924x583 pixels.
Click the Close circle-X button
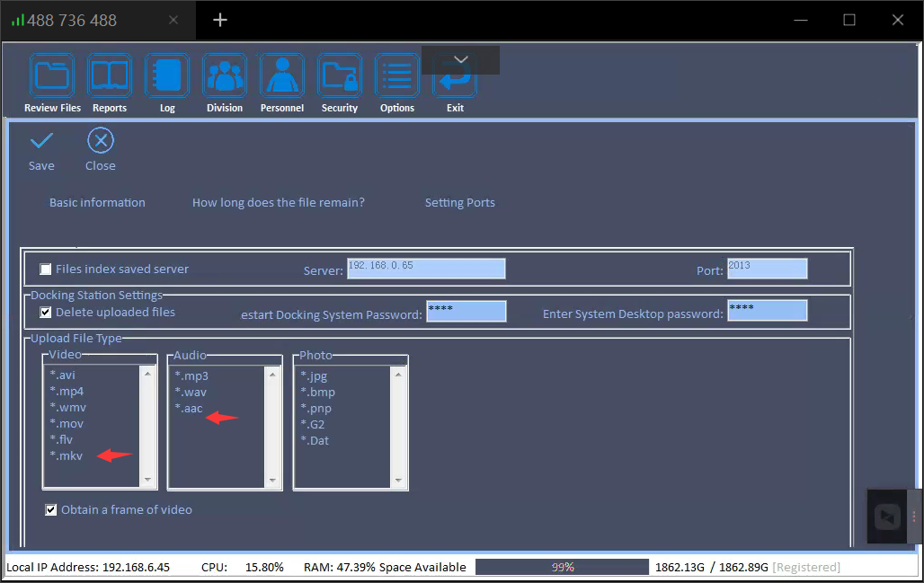coord(101,141)
